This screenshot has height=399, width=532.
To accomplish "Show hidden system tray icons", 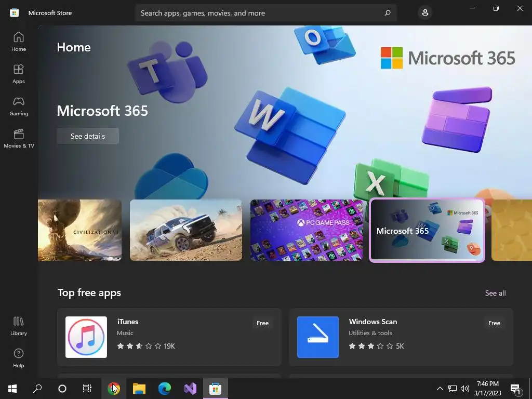I will click(440, 389).
